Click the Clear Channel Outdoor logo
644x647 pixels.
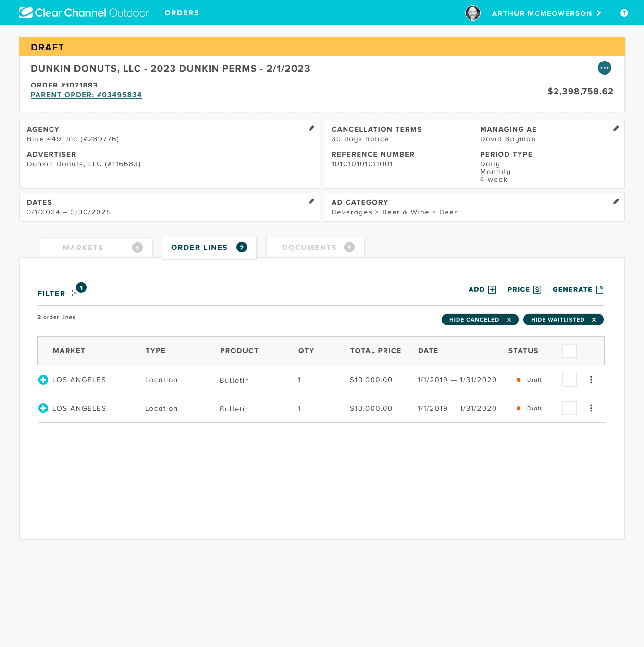point(84,13)
